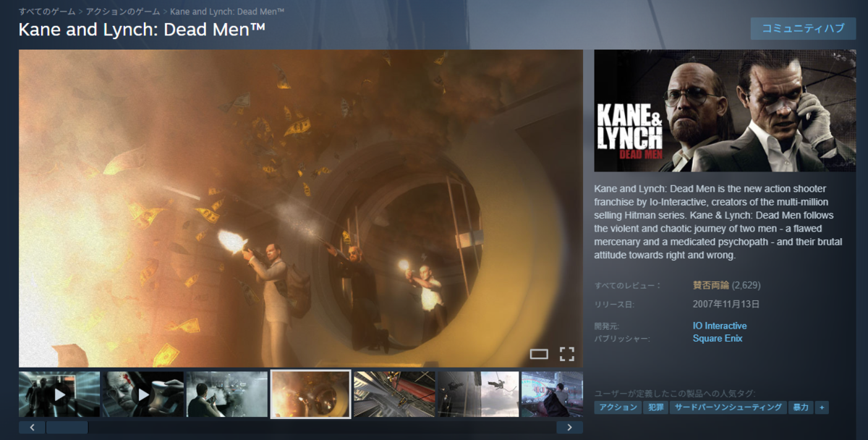Click the thumbnail strip scrollbar handle
Image resolution: width=868 pixels, height=440 pixels.
point(67,428)
